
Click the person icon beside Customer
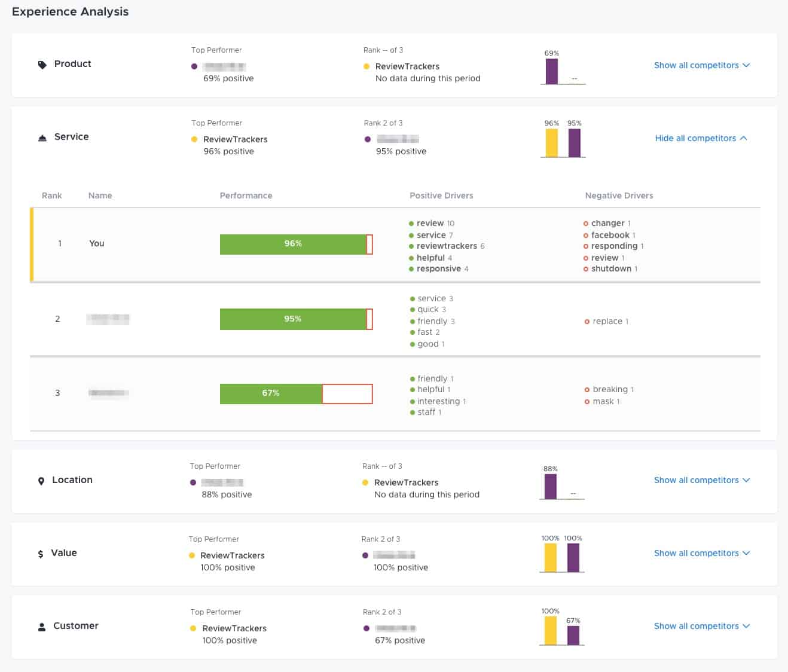point(41,626)
